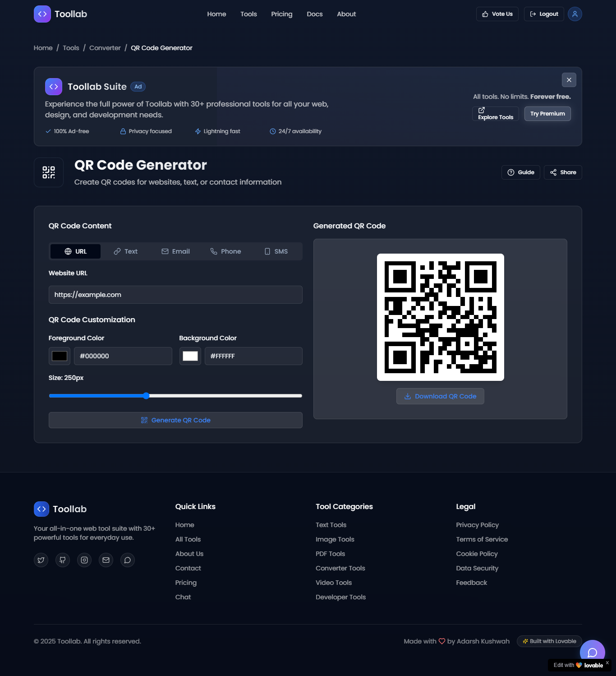The height and width of the screenshot is (676, 616).
Task: Click the QR code generator page icon
Action: [49, 172]
